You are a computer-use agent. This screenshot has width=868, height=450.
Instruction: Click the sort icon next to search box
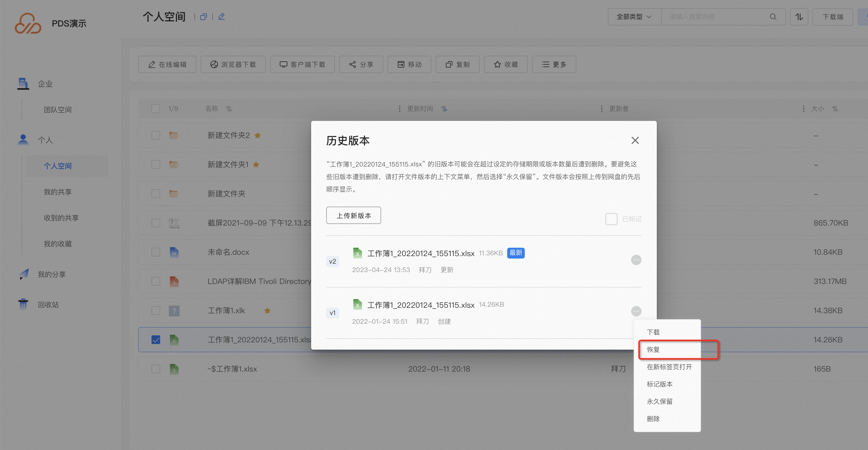799,17
